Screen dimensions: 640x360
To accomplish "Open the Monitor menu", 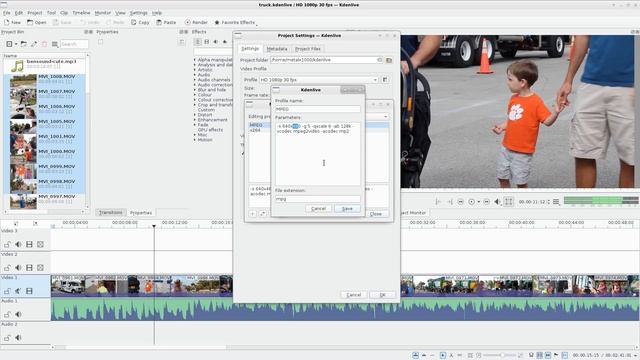I will pos(102,13).
